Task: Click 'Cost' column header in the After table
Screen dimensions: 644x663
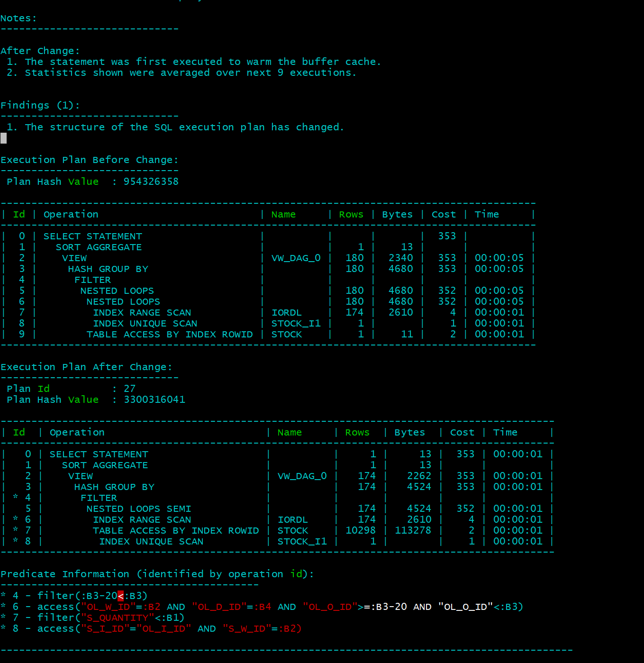Action: click(462, 433)
